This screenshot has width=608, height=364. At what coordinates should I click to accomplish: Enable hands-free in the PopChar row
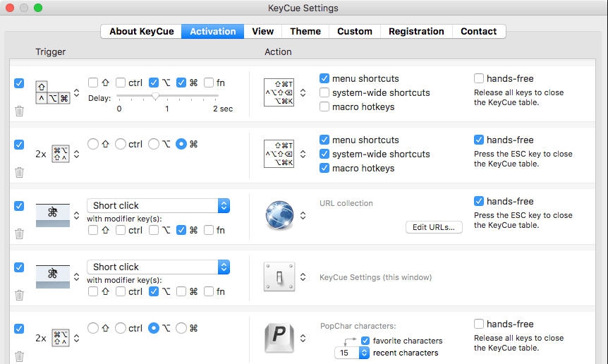479,324
